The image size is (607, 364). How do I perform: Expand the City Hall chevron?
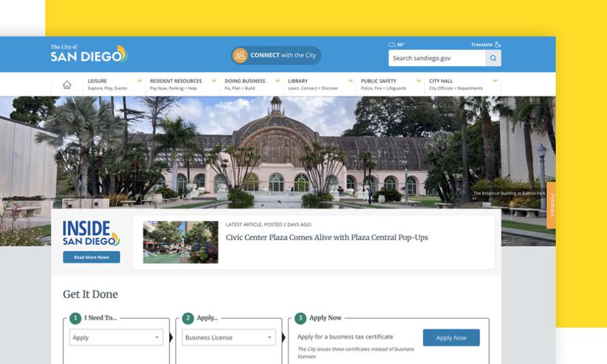pyautogui.click(x=494, y=81)
